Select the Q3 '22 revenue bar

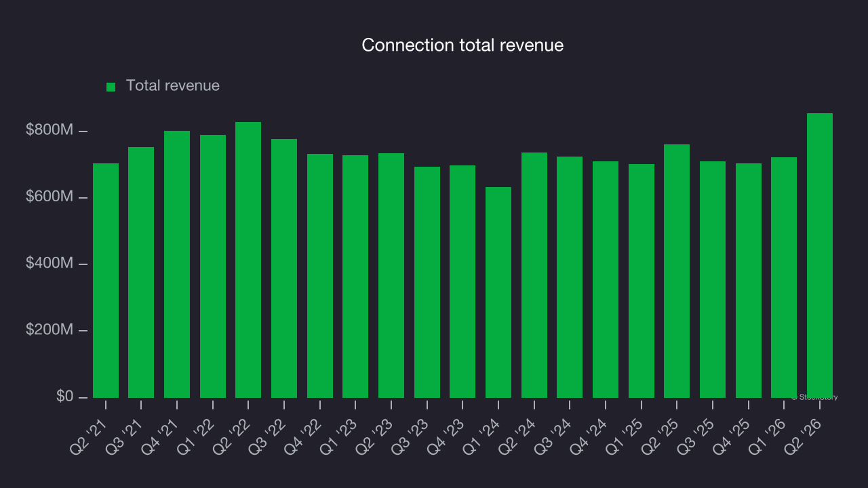point(284,268)
